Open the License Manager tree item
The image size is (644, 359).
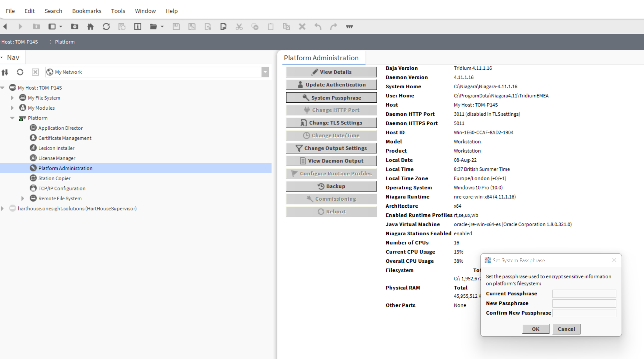click(x=56, y=158)
